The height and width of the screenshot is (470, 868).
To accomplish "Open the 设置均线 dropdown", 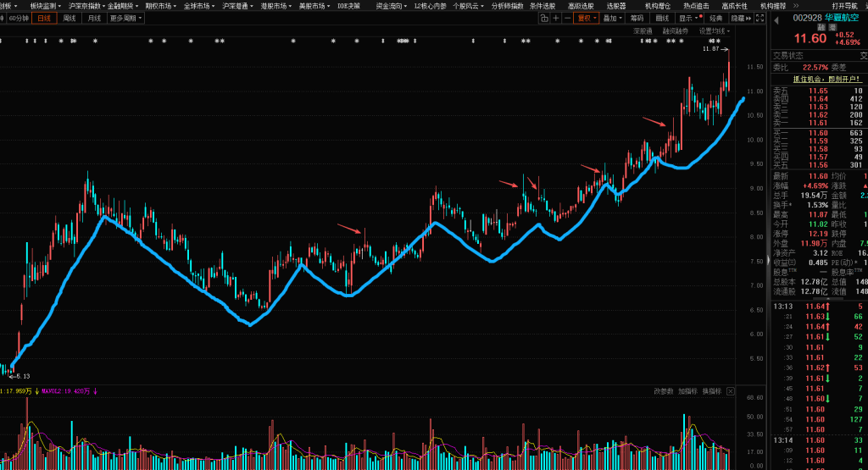I will click(713, 30).
